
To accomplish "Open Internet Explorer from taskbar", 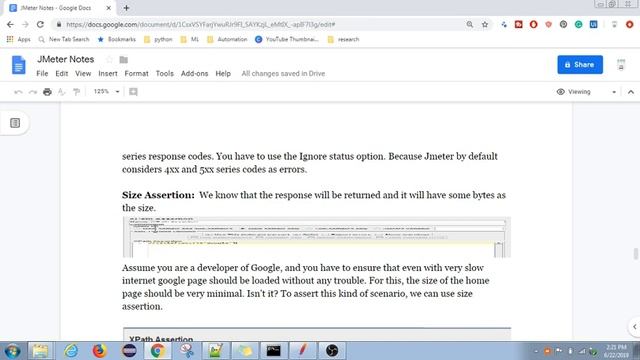I will 71,351.
